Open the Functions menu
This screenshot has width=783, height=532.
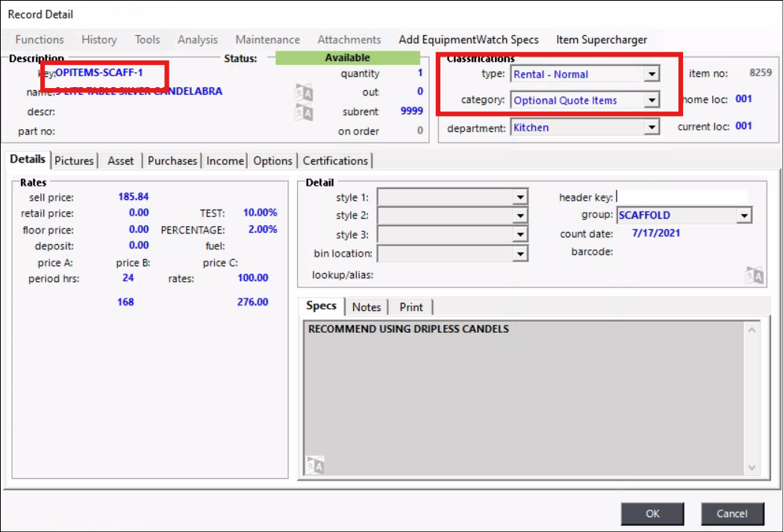coord(40,40)
